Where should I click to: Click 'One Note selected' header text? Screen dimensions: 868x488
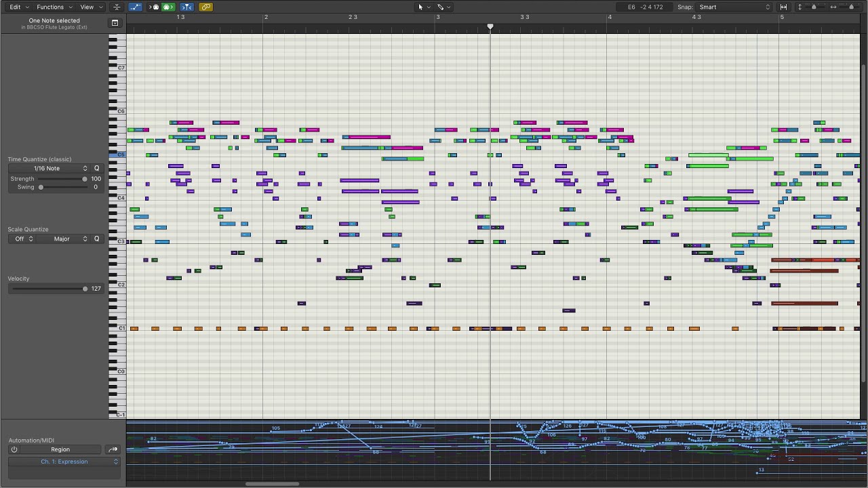click(x=54, y=20)
